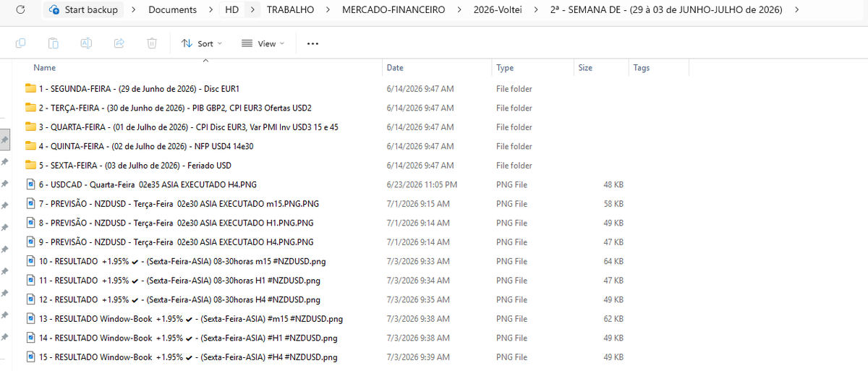868x371 pixels.
Task: Open the View dropdown menu
Action: pos(263,43)
